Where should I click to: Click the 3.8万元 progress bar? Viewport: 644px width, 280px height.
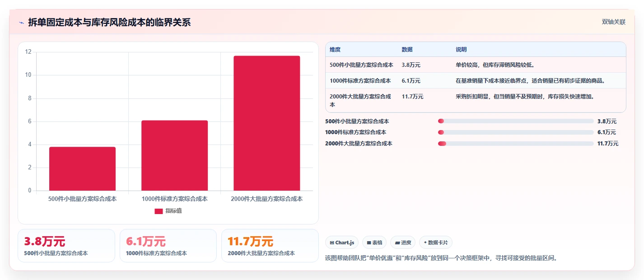click(516, 121)
